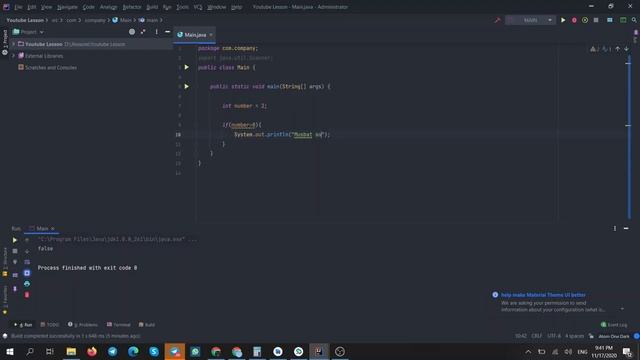Open the Refactor menu
Viewport: 640px width, 360px height.
pos(132,7)
